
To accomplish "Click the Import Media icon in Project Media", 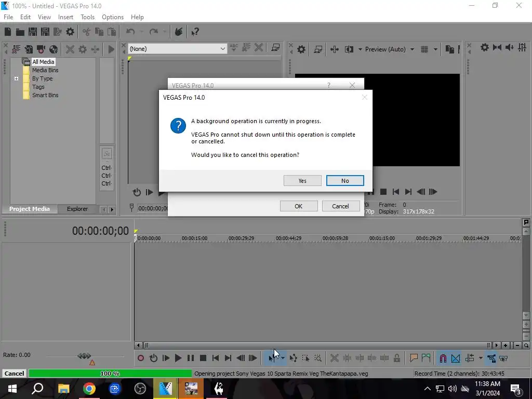I will pyautogui.click(x=29, y=49).
